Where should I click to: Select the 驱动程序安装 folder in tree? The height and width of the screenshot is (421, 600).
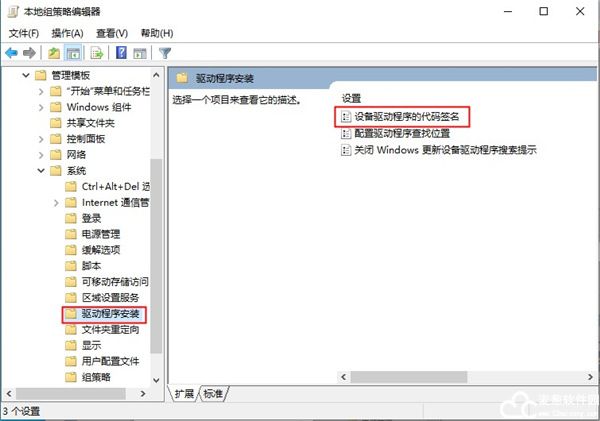110,314
